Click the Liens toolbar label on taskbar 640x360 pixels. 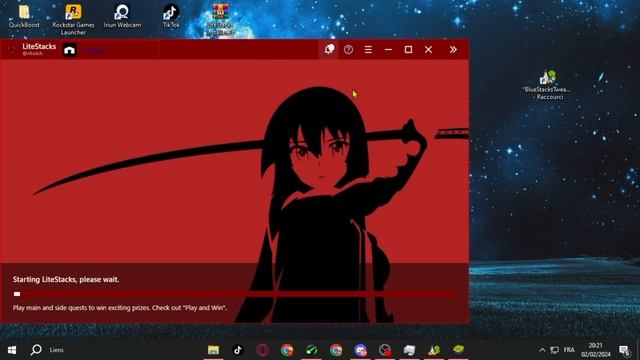56,350
